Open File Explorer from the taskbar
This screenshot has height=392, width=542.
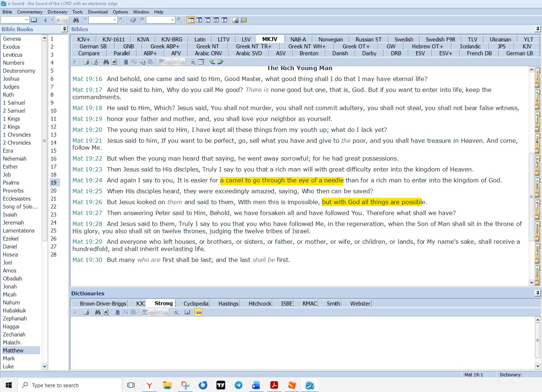tap(167, 385)
